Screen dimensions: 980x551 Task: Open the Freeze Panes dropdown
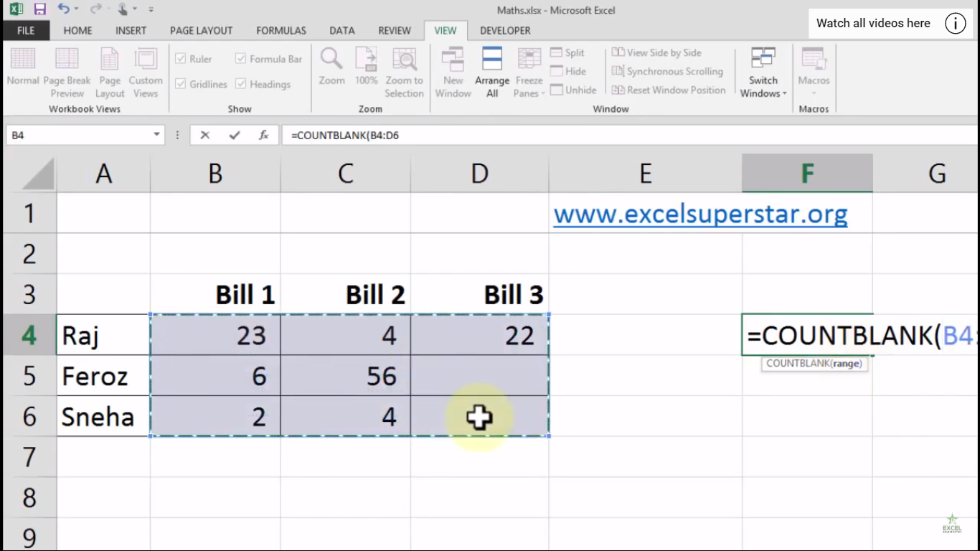pos(529,72)
